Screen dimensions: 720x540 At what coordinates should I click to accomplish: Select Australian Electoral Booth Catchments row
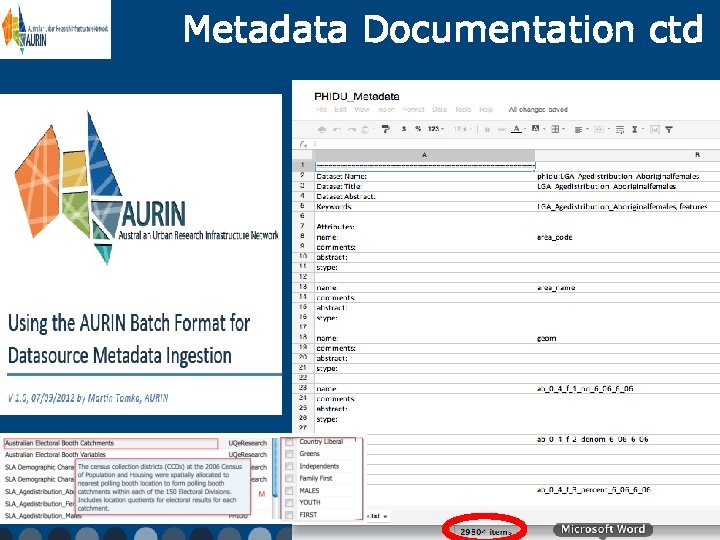coord(111,443)
